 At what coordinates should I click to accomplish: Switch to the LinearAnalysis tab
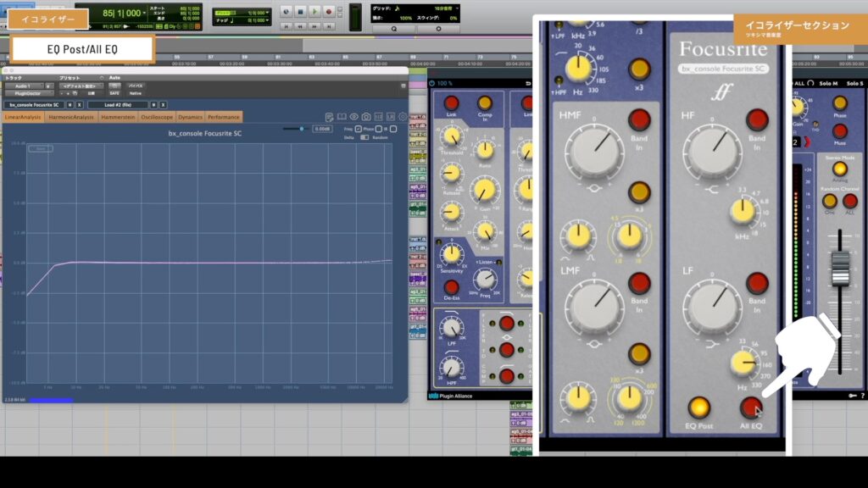pyautogui.click(x=23, y=117)
